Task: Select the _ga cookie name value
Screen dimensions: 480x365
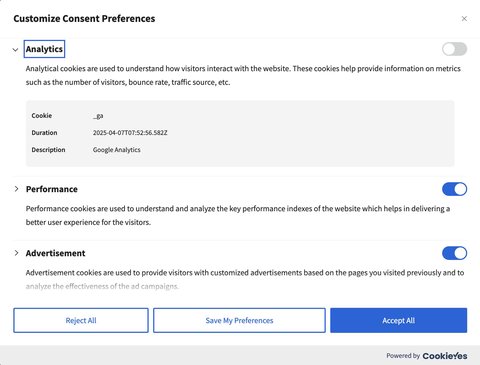Action: (98, 116)
